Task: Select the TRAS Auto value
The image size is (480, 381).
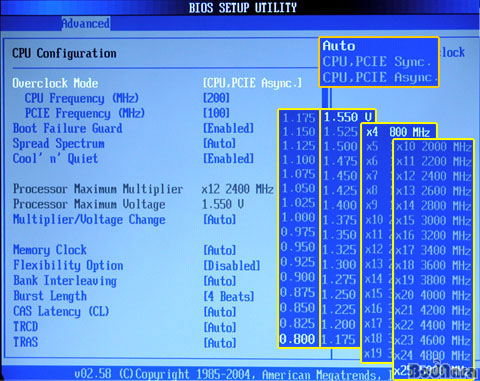Action: click(220, 343)
